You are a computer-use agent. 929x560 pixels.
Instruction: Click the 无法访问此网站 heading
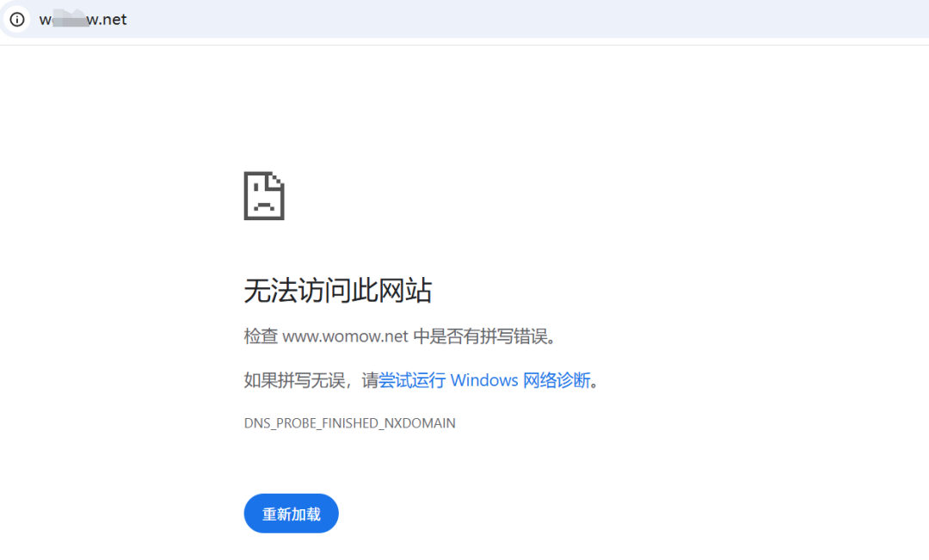[337, 291]
